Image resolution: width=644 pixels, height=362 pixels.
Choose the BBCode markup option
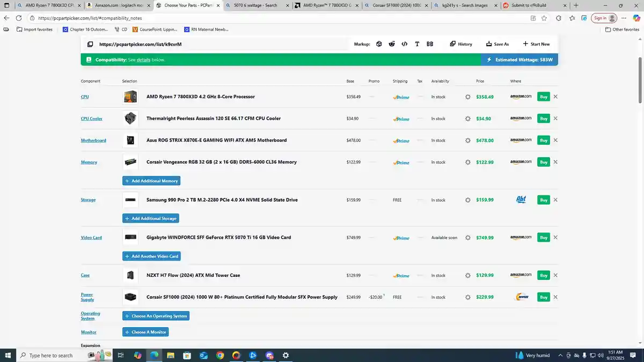[430, 44]
